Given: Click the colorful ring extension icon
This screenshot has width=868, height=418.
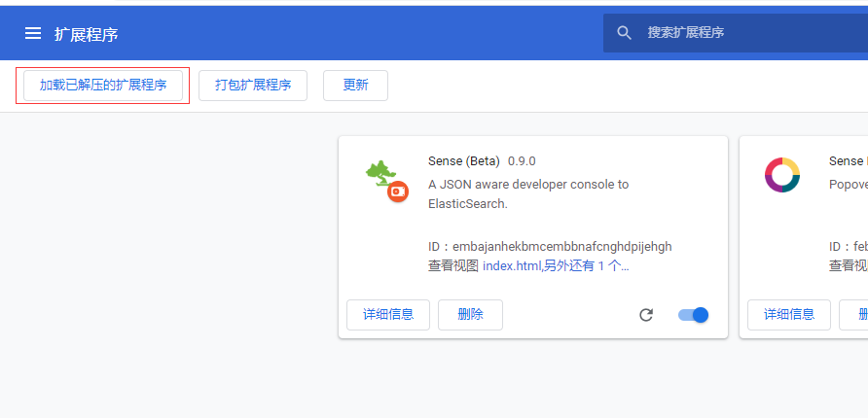Looking at the screenshot, I should [x=781, y=175].
